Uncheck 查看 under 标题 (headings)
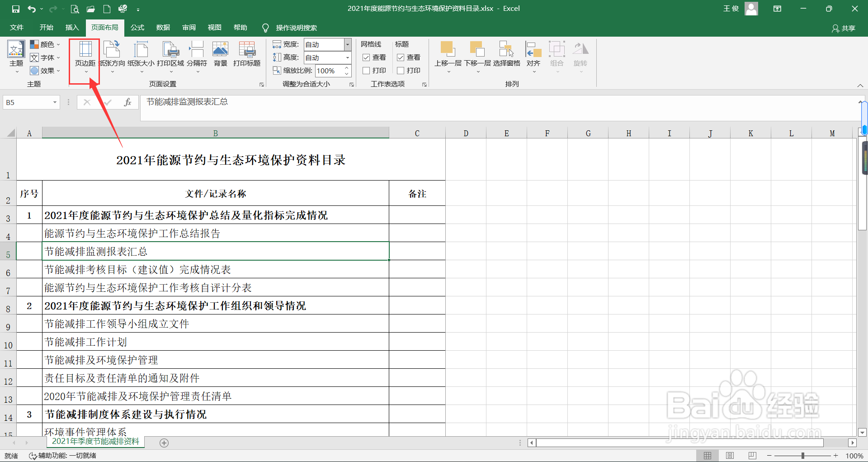The height and width of the screenshot is (462, 868). [x=400, y=57]
